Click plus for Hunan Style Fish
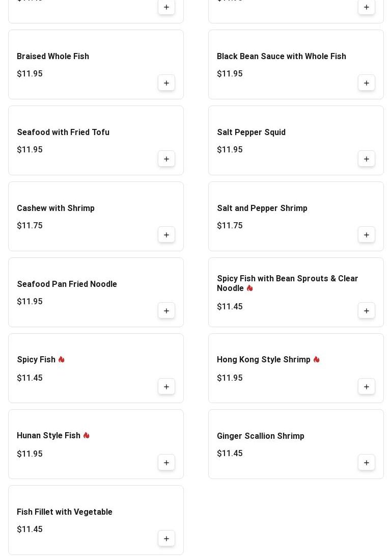 point(166,463)
